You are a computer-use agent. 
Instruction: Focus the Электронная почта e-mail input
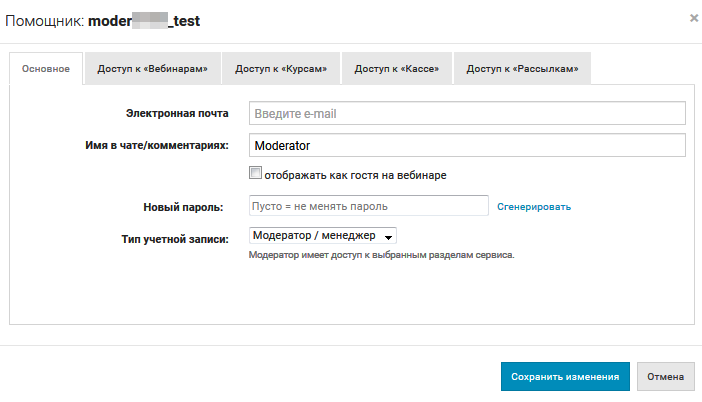466,114
